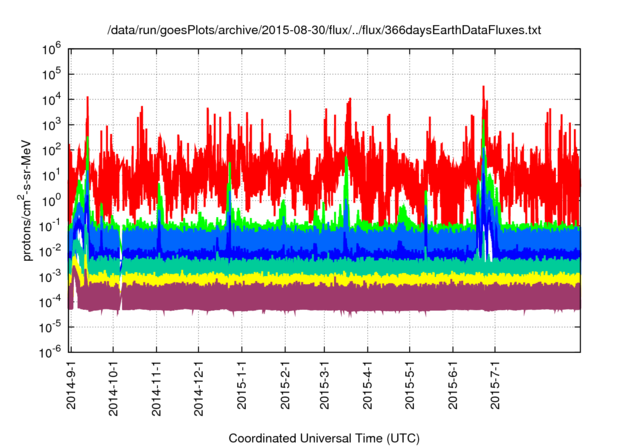Click the 10^-5 y-axis tick label

[50, 327]
